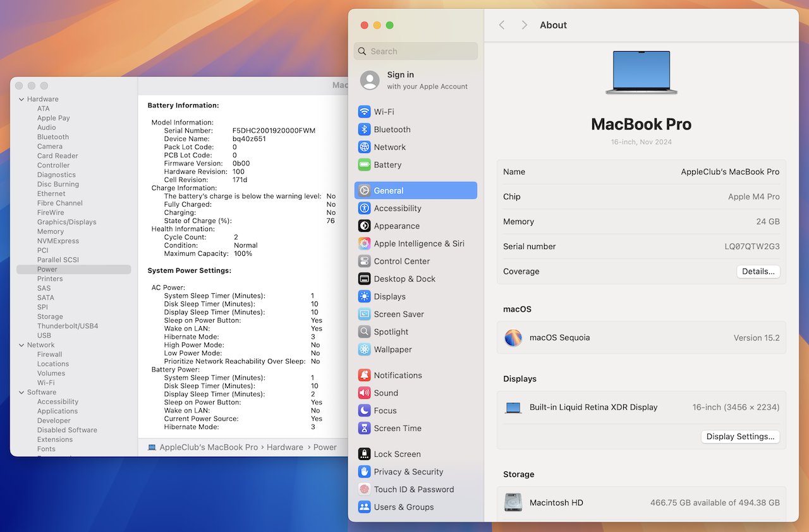Select the Lock Screen icon in sidebar
809x532 pixels.
[x=364, y=454]
